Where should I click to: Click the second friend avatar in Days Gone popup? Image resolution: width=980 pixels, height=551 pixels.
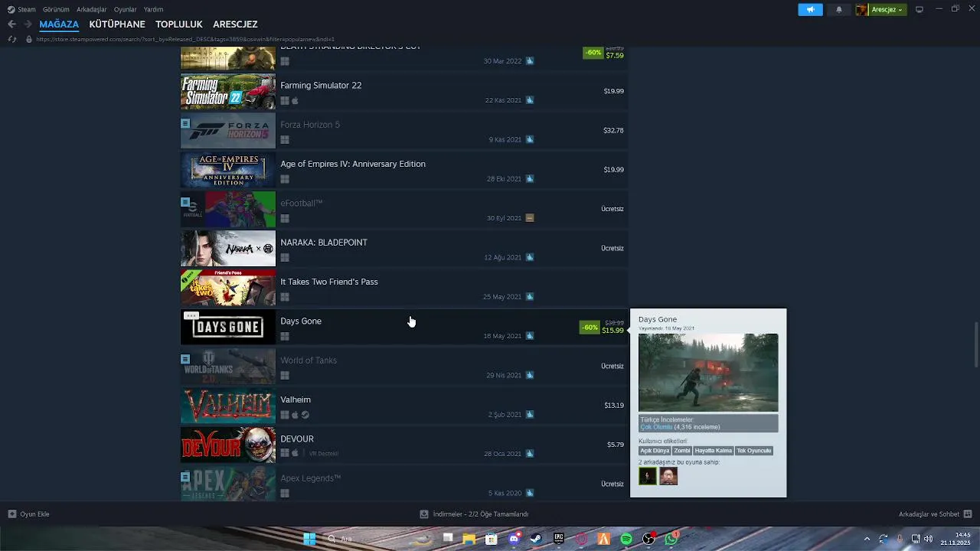668,476
